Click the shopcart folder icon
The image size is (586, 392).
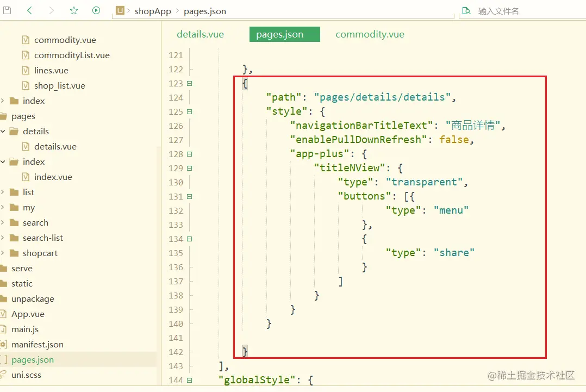pyautogui.click(x=14, y=253)
